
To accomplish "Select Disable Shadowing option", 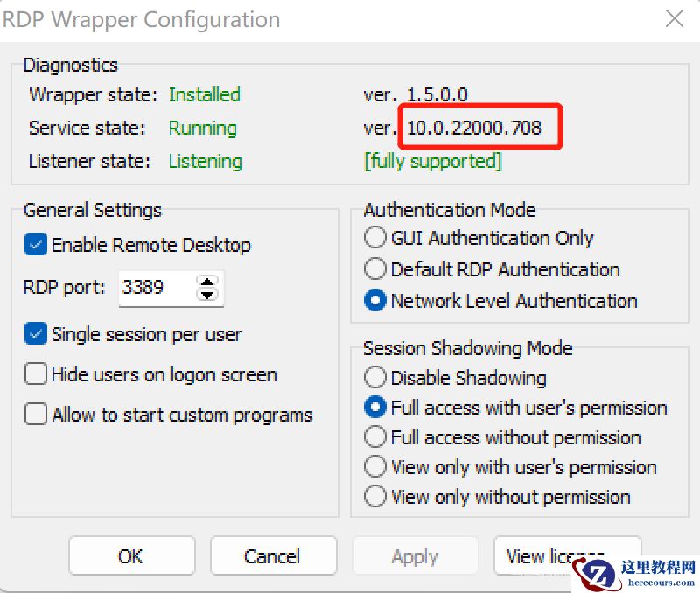I will [374, 378].
